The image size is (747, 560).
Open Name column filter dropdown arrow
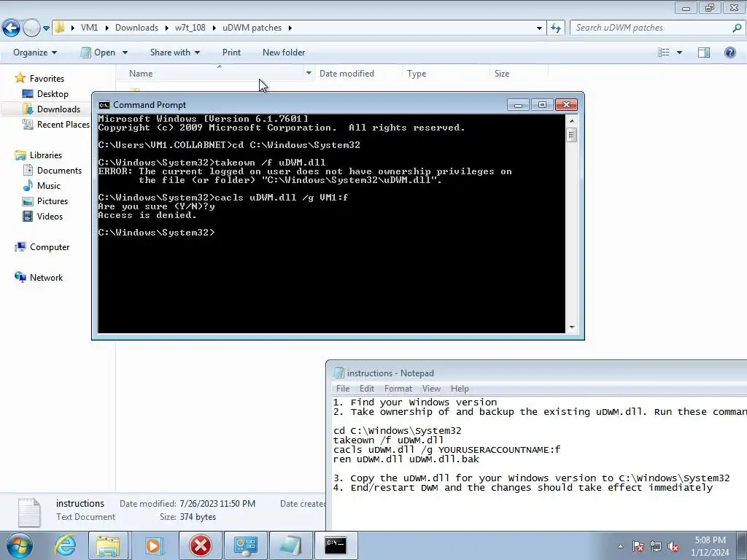pyautogui.click(x=309, y=74)
